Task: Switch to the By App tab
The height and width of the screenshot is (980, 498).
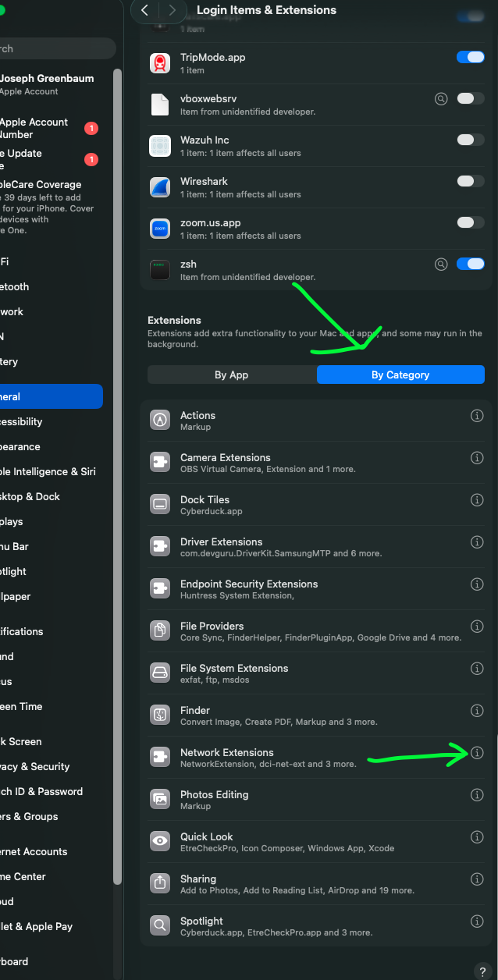Action: (x=232, y=375)
